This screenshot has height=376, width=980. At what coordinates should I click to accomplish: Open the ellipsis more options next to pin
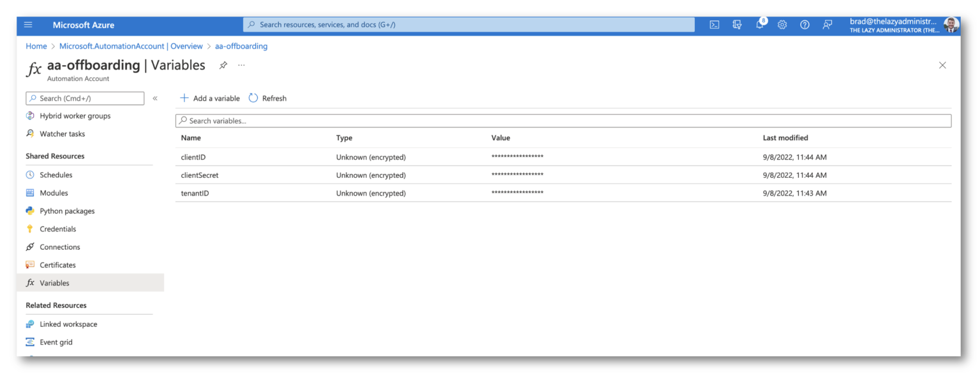(241, 65)
